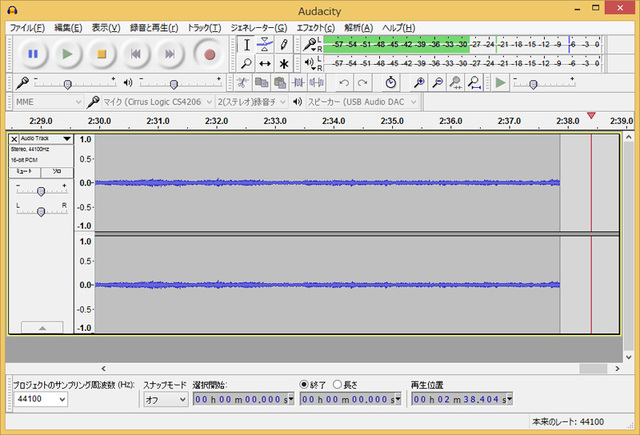The image size is (640, 435).
Task: Skip to start of track
Action: pos(137,54)
